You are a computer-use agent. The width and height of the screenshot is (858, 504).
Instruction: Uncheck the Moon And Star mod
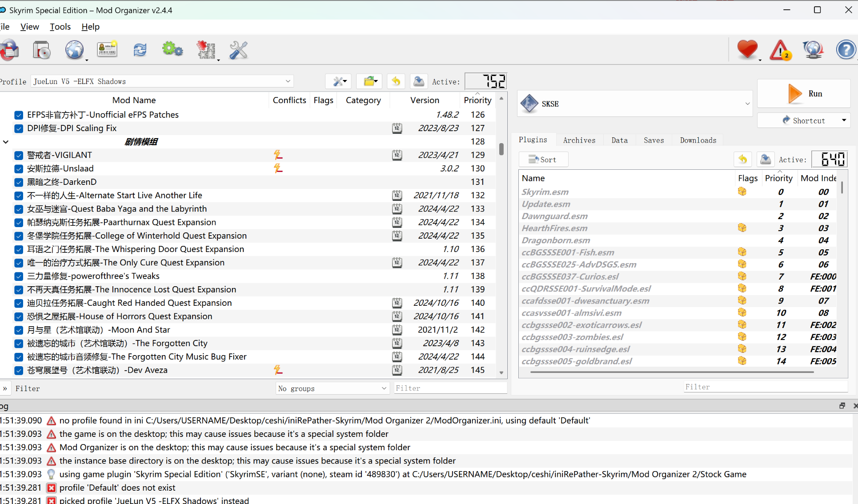click(19, 330)
